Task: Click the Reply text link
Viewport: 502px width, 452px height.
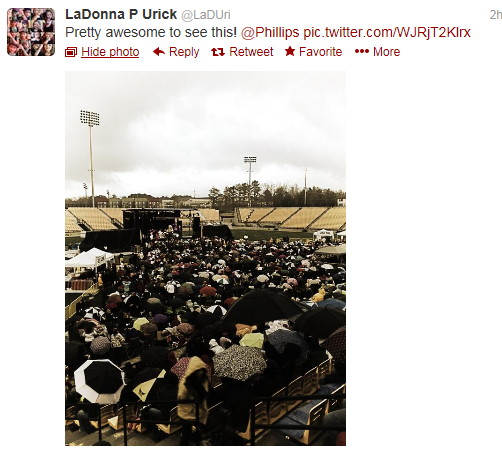Action: (184, 52)
